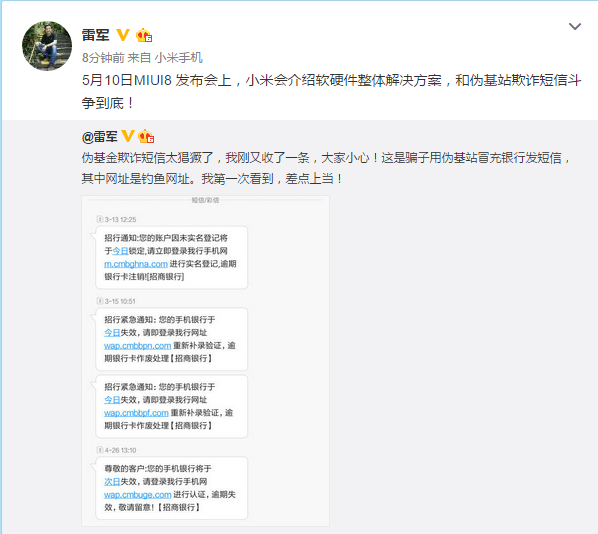Screen dimensions: 598x534
Task: Click the 4-26 13:10 timestamp icon
Action: pos(100,450)
